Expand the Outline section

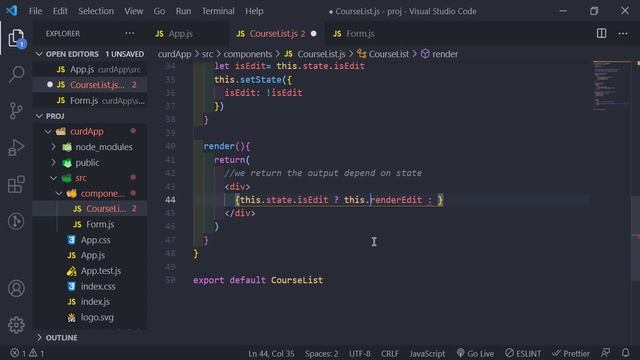tap(90, 338)
